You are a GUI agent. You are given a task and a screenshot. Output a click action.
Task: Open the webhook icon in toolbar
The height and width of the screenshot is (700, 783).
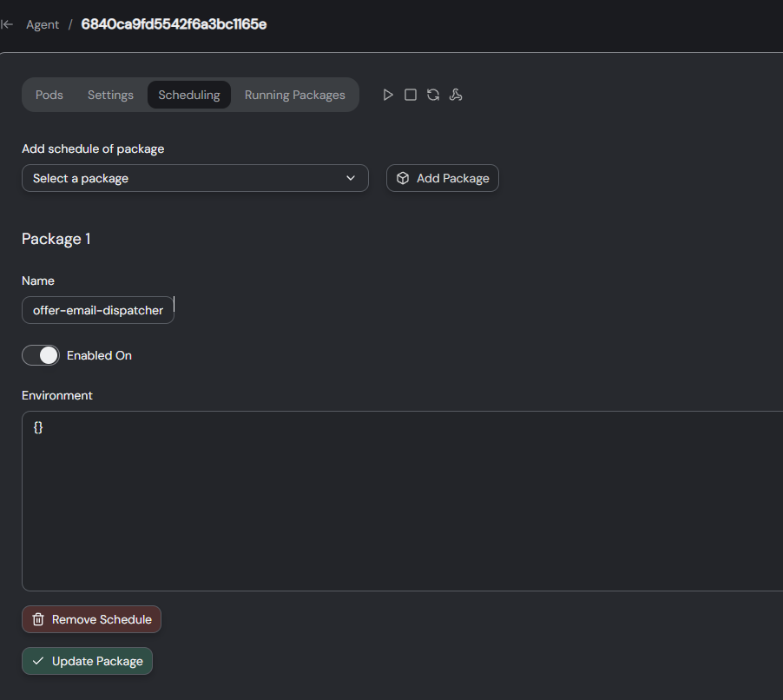pyautogui.click(x=456, y=95)
